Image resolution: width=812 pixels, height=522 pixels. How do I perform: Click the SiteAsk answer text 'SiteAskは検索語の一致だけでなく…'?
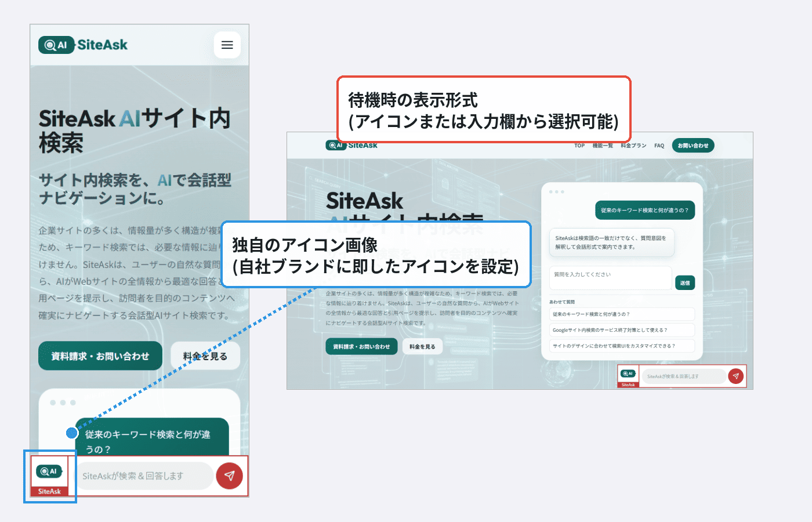pos(611,242)
